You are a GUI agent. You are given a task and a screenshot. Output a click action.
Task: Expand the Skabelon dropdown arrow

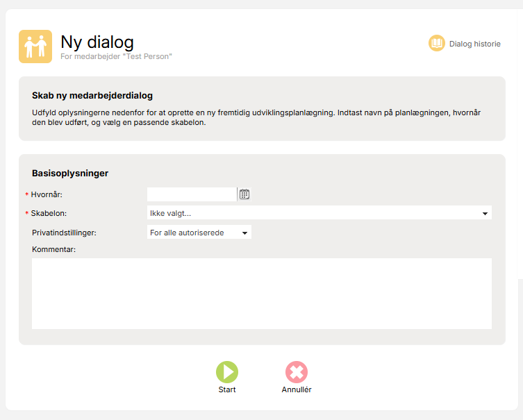485,213
